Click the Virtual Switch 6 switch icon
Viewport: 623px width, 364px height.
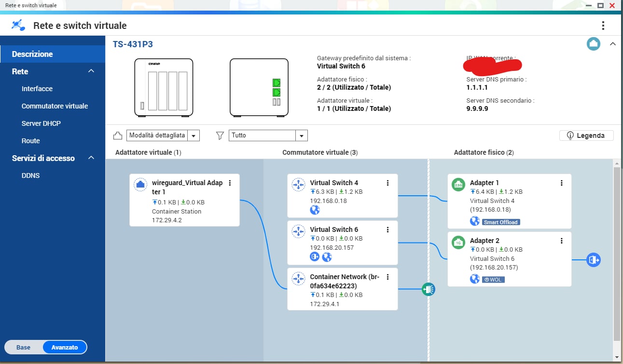click(299, 231)
